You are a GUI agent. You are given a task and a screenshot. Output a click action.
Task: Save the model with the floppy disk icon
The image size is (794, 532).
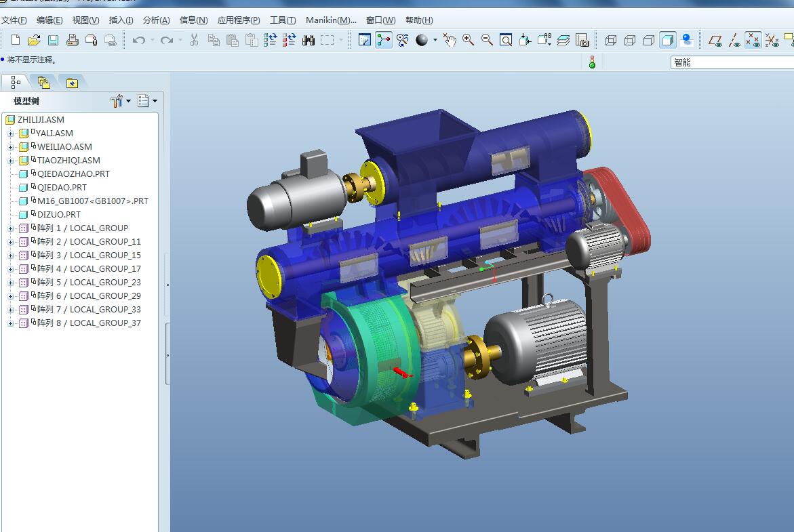click(53, 40)
